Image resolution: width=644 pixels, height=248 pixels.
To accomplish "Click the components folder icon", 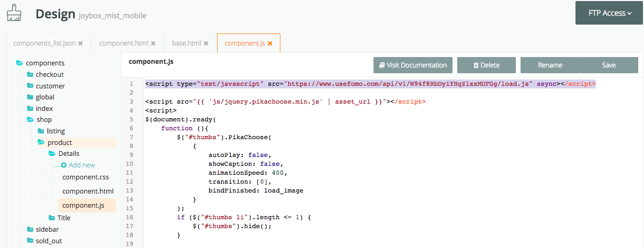I will point(19,63).
